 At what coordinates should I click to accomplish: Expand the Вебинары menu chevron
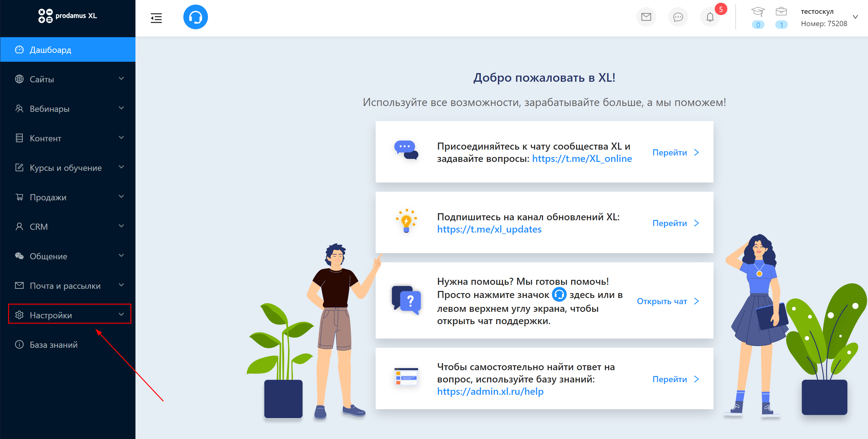click(x=121, y=108)
